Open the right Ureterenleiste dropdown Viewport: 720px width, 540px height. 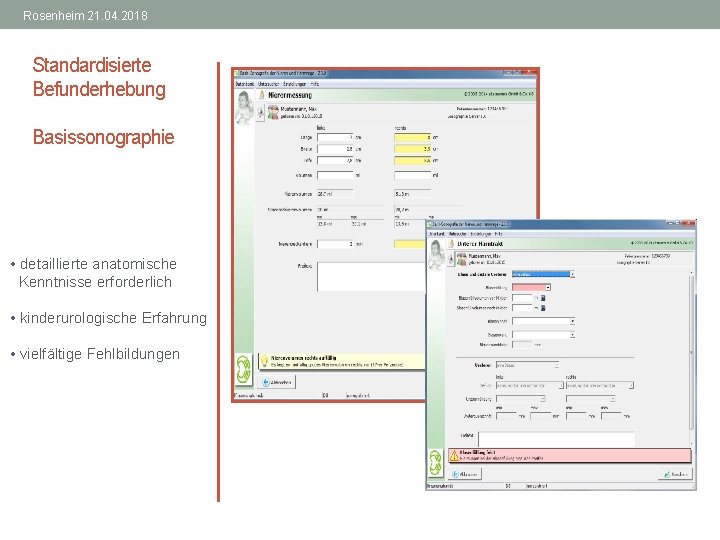point(591,399)
